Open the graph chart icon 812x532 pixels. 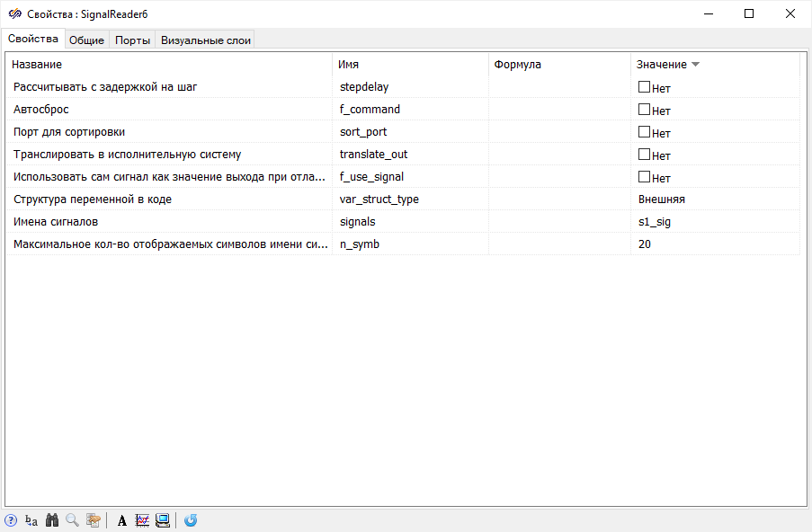pos(142,520)
